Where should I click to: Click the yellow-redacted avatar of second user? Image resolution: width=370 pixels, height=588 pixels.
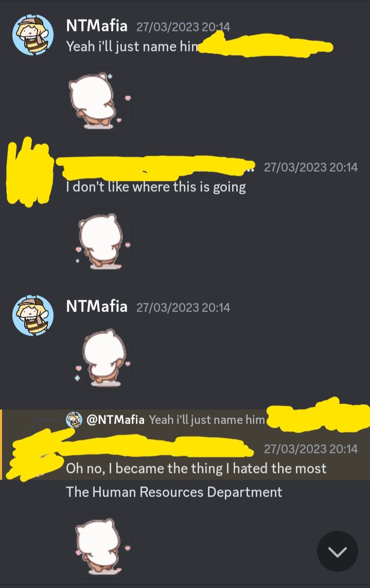[30, 172]
